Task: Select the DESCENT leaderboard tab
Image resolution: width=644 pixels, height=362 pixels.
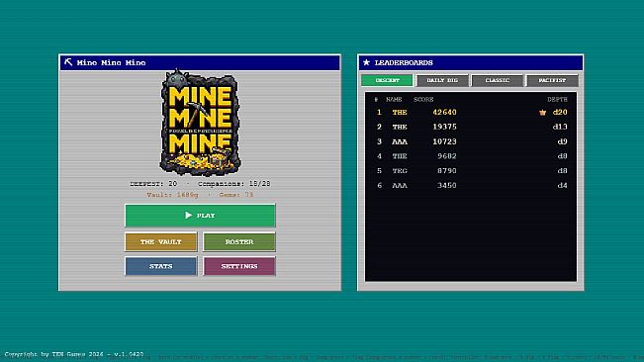Action: pos(387,80)
